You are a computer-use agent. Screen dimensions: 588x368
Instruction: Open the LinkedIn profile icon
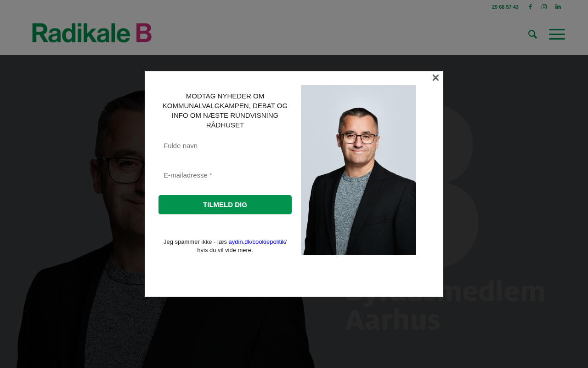[558, 7]
